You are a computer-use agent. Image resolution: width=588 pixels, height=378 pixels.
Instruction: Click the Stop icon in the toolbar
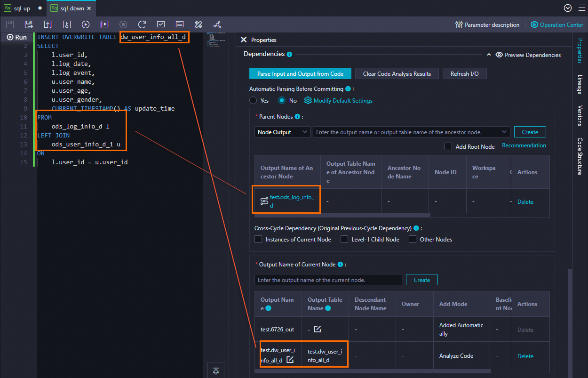click(123, 24)
